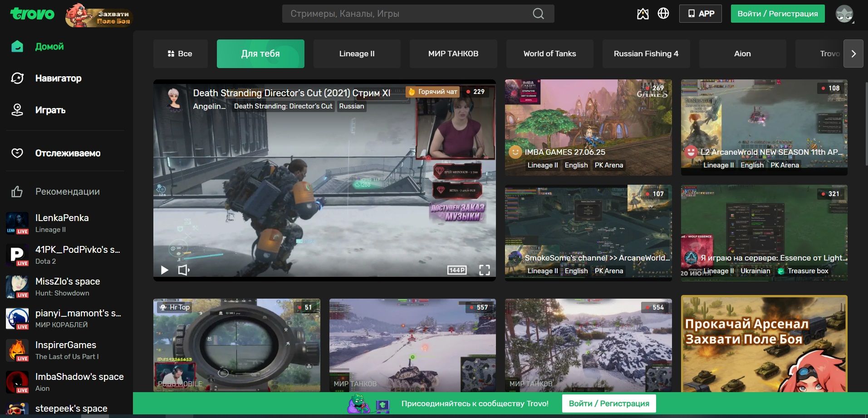Screen dimensions: 868x418
Task: Open the Навигатор compass icon in sidebar
Action: [17, 78]
